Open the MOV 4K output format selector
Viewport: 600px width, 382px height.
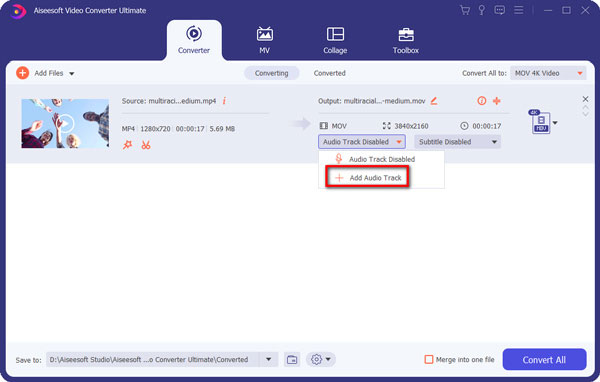[x=543, y=122]
